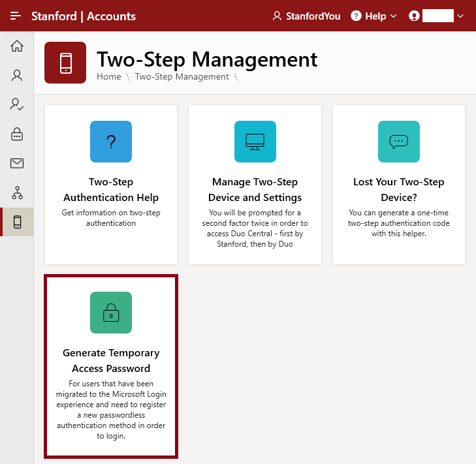Open the Home sidebar icon
476x464 pixels.
tap(17, 46)
